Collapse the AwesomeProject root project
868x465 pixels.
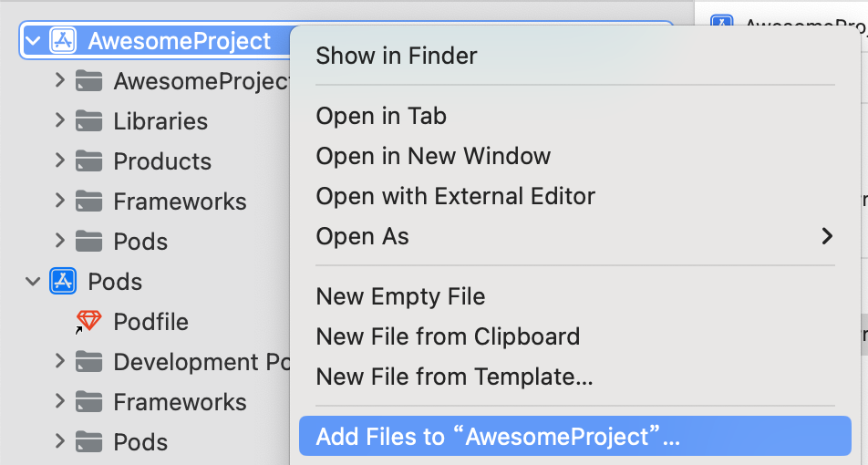pos(33,41)
